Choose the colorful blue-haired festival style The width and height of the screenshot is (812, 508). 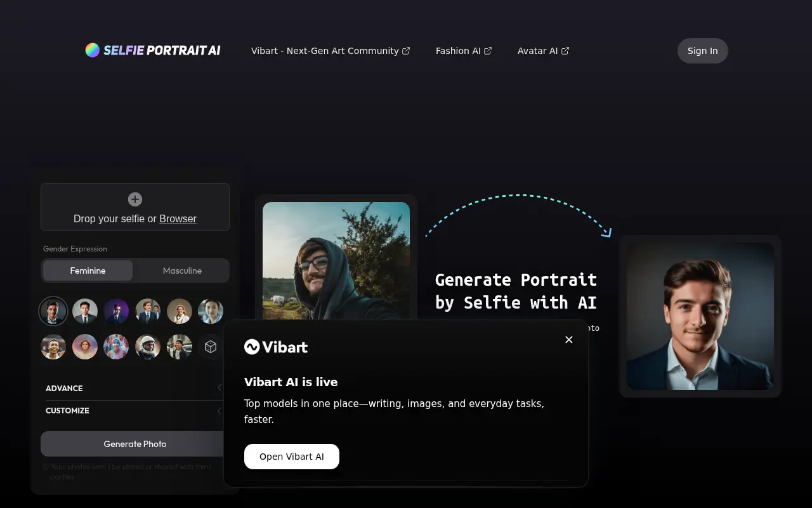tap(116, 347)
